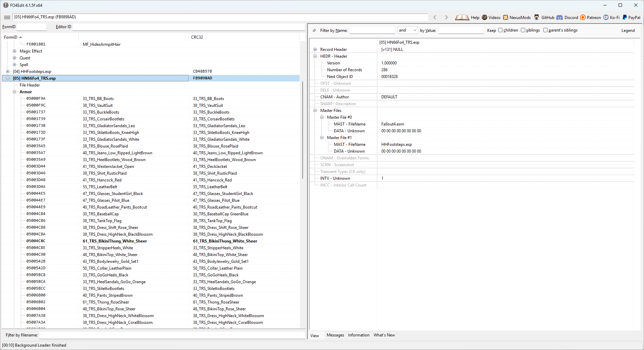Expand the Spell group
644x350 pixels.
(x=15, y=65)
